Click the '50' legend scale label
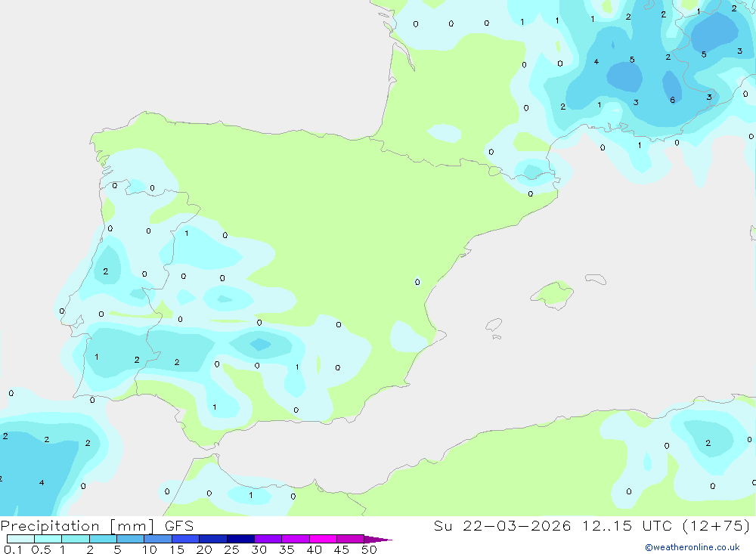Viewport: 756px width, 554px height. coord(369,549)
